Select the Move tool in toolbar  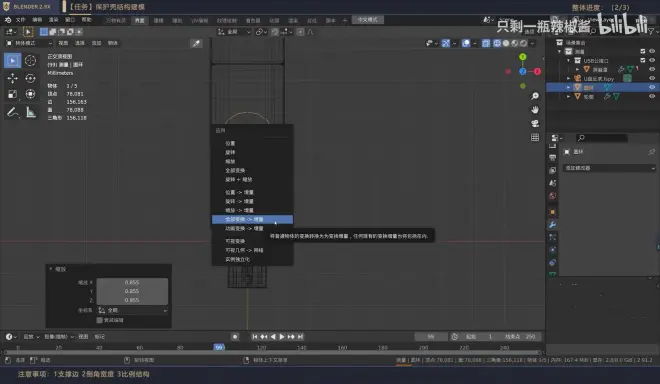[12, 78]
